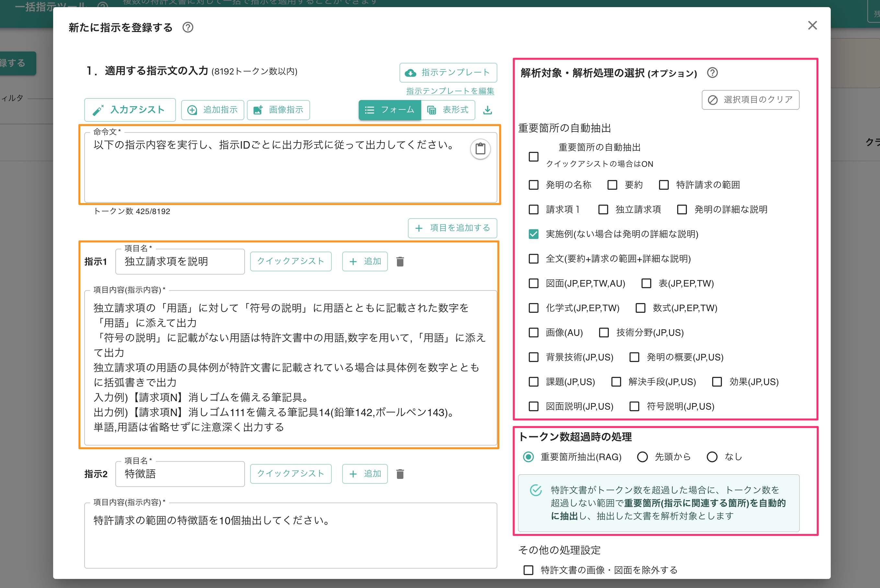The height and width of the screenshot is (588, 880).
Task: Click the 入力アシスト button
Action: [x=130, y=110]
